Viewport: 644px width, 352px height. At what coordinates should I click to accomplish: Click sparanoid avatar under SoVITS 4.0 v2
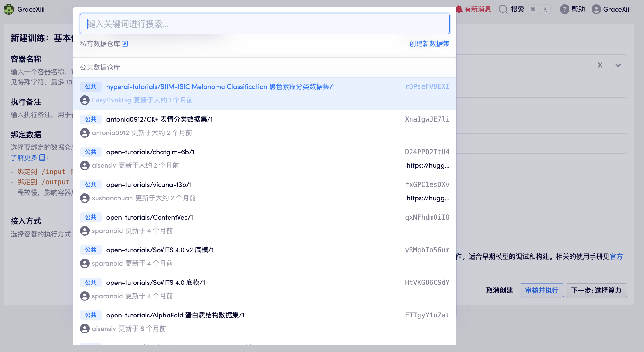click(x=85, y=263)
